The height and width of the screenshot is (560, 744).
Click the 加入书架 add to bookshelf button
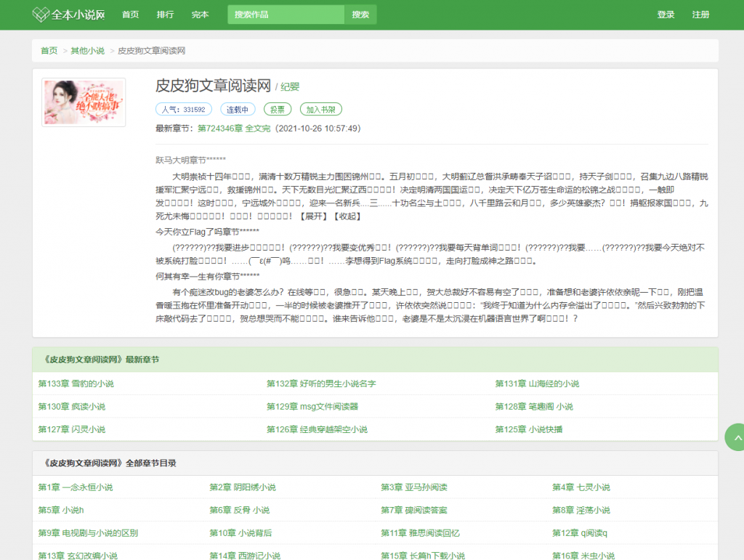tap(320, 110)
